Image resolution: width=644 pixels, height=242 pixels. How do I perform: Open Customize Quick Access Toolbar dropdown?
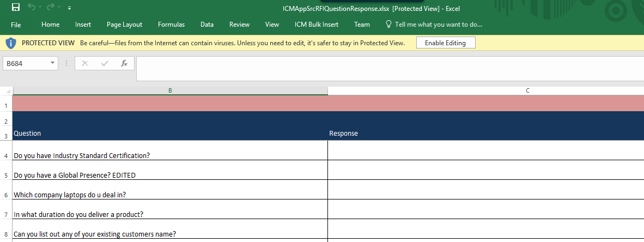(69, 8)
